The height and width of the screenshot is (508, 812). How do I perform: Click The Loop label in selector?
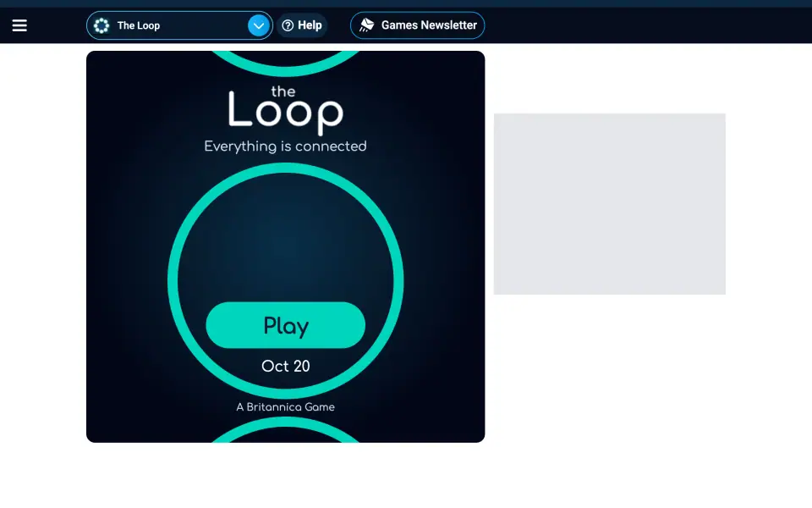tap(138, 25)
